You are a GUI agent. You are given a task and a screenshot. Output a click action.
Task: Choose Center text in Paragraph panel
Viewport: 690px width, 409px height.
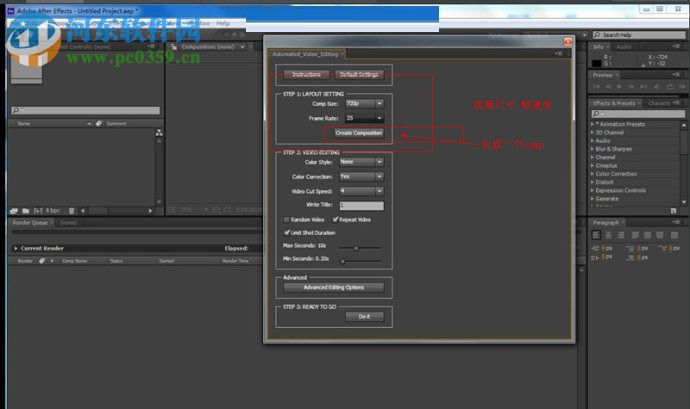608,236
